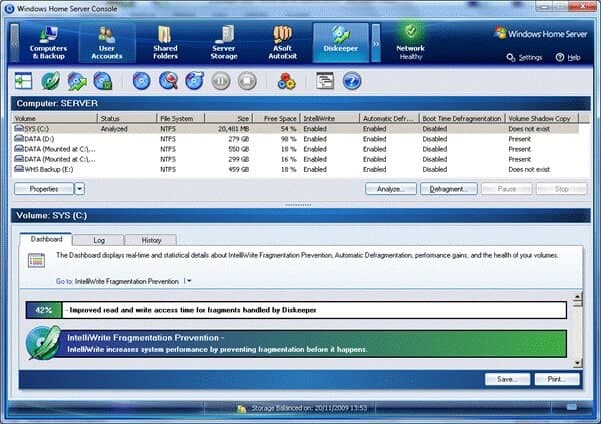The image size is (601, 424).
Task: Click the Analyze... button
Action: [x=390, y=188]
